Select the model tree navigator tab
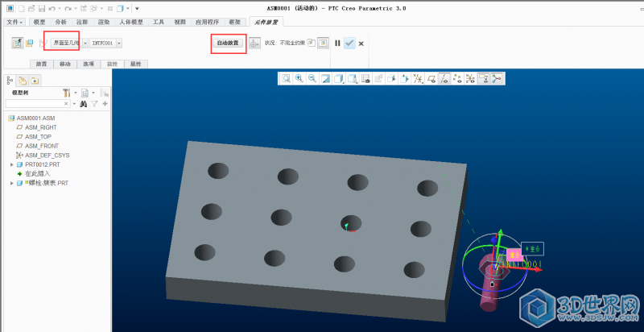644x332 pixels. [10, 80]
